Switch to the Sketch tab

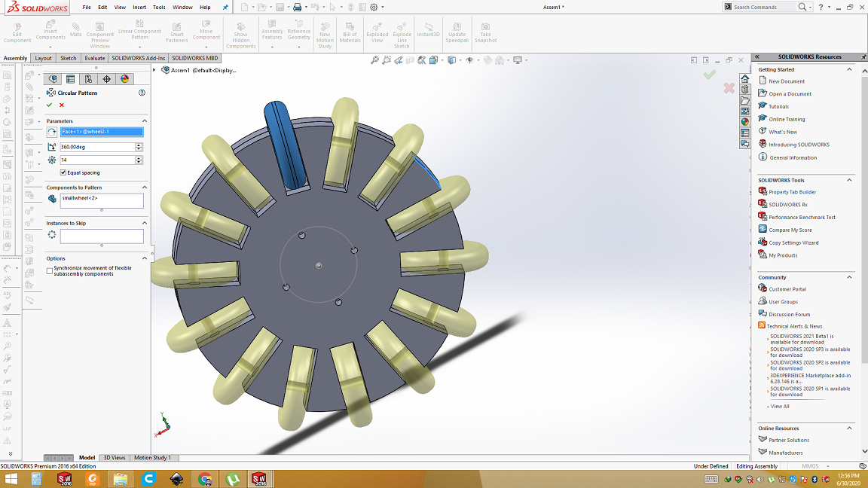tap(68, 58)
